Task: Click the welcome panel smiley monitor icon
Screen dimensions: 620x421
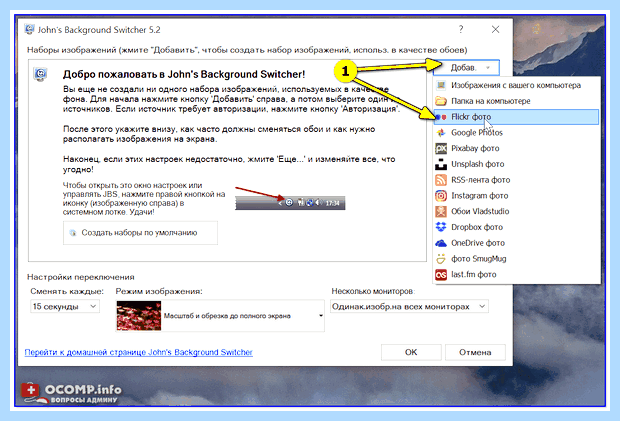Action: 40,74
